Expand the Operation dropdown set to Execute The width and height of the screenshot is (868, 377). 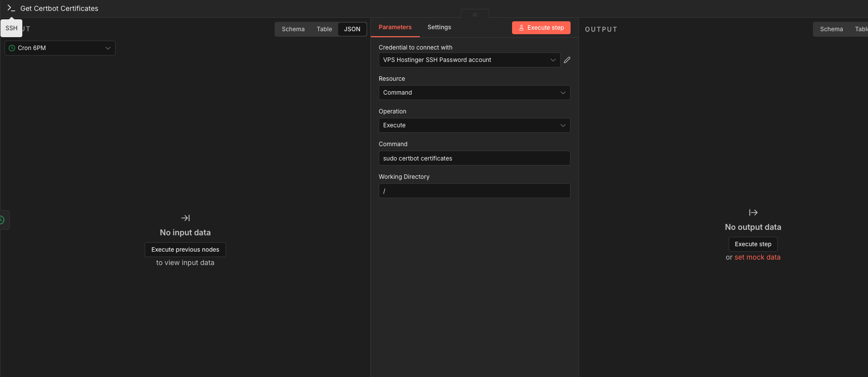click(474, 125)
